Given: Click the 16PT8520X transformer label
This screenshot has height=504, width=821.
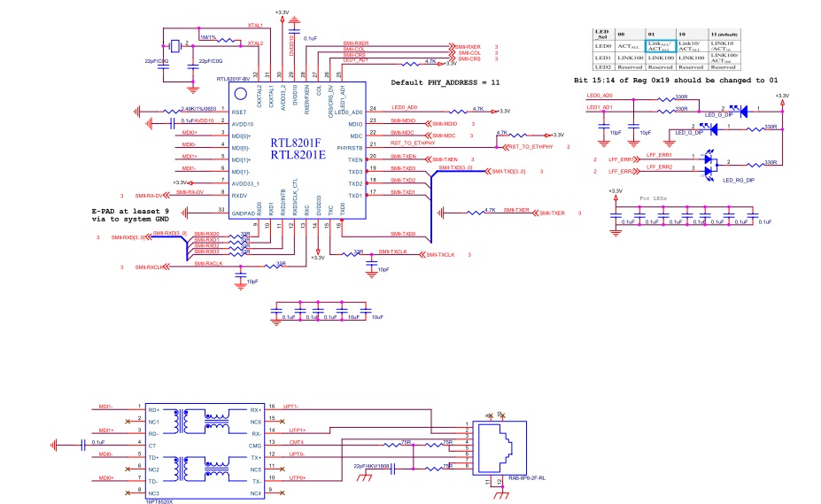Looking at the screenshot, I should pos(159,501).
